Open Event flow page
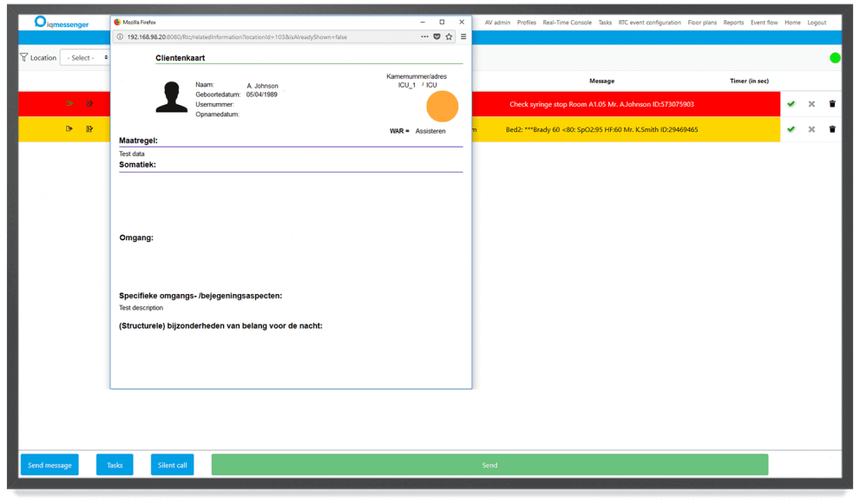860x504 pixels. pyautogui.click(x=764, y=23)
